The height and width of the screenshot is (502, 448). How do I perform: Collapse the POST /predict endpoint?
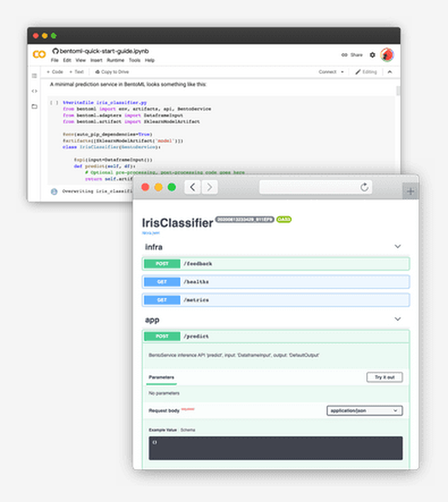(276, 336)
